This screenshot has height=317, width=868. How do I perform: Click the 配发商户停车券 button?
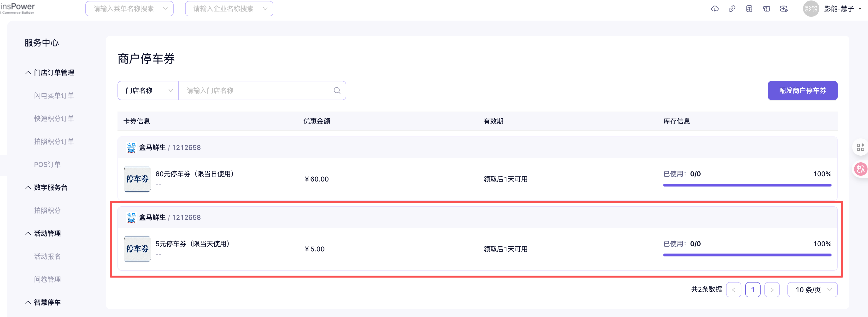click(x=802, y=91)
